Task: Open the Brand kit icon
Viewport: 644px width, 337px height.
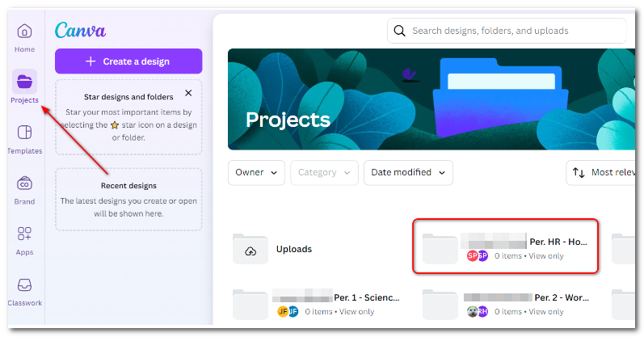Action: click(x=24, y=183)
